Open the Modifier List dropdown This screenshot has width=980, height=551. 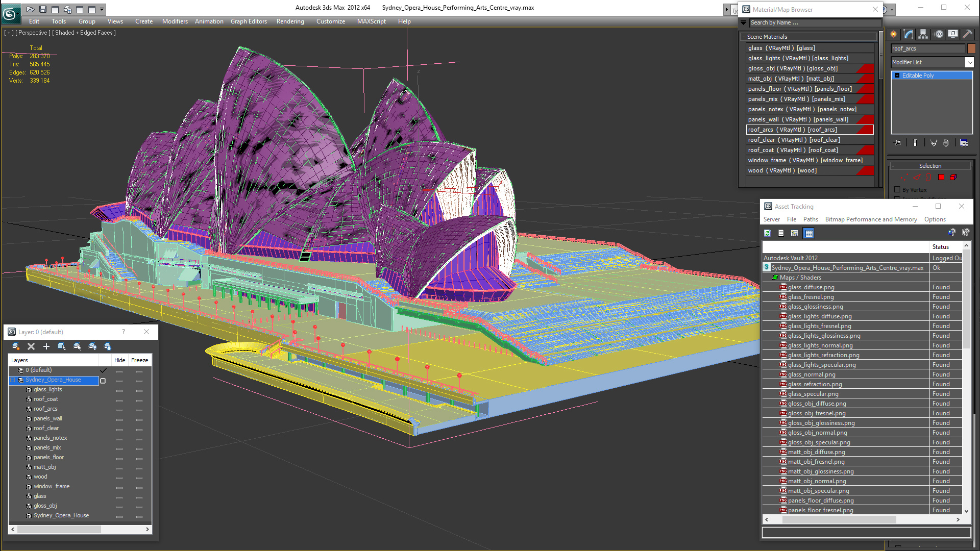coord(969,62)
